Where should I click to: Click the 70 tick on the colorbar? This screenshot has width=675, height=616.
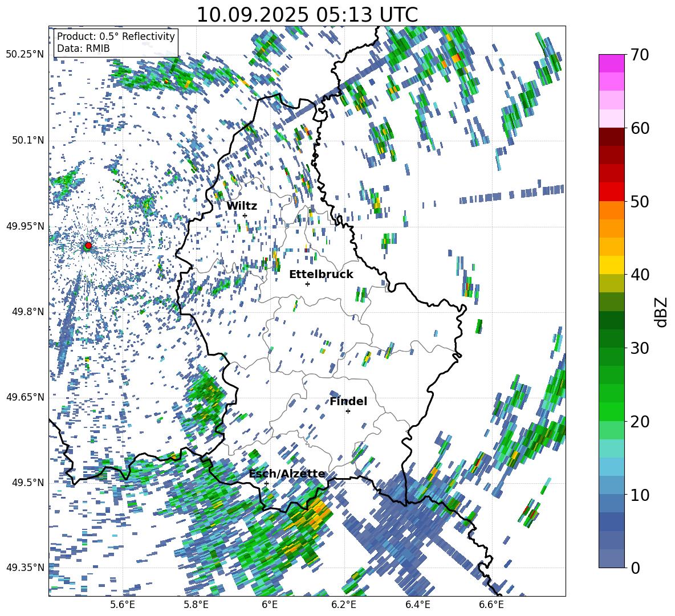640,55
